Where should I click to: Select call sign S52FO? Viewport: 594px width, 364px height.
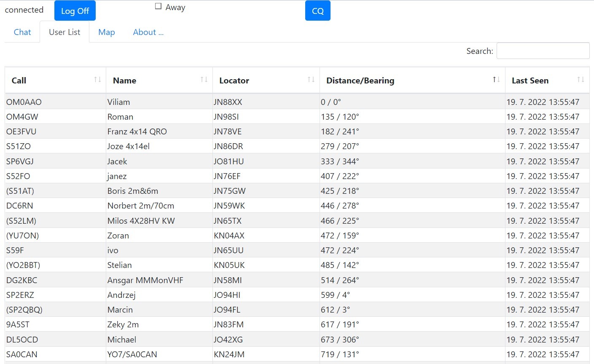[18, 176]
